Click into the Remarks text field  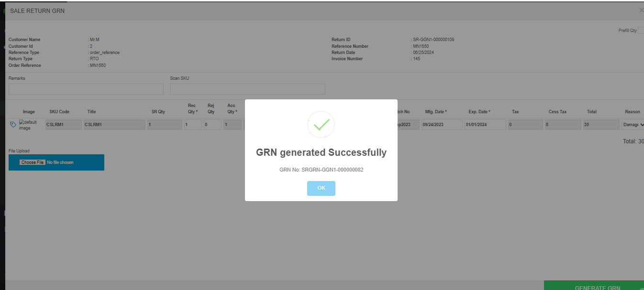[x=86, y=89]
